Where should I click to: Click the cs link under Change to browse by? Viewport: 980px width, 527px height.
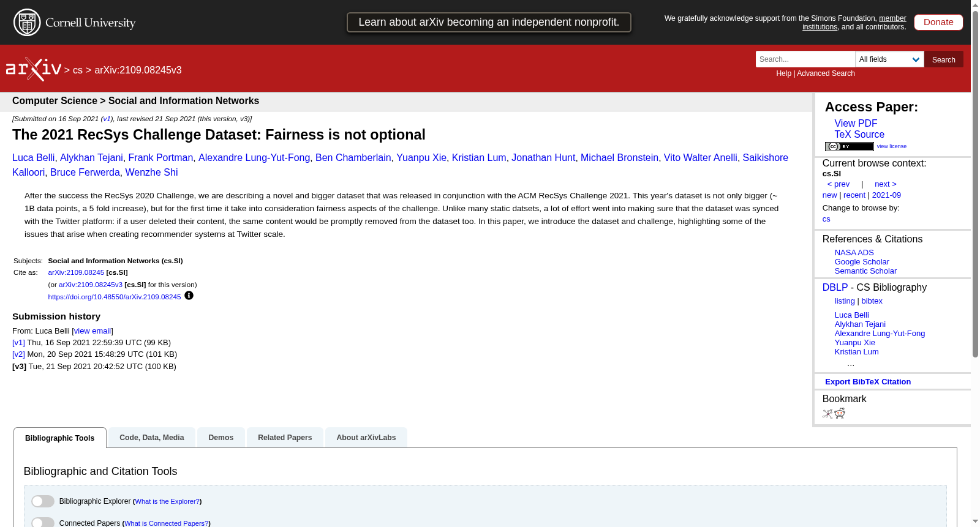coord(826,219)
